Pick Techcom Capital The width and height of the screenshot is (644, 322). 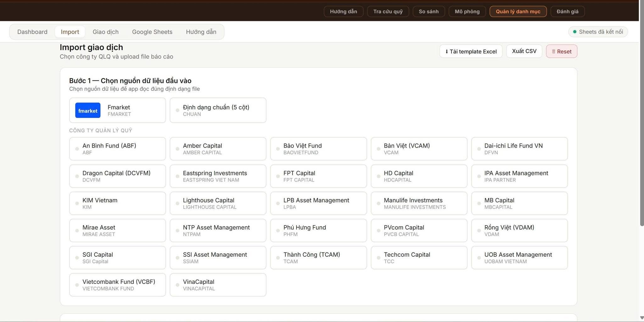coord(419,258)
